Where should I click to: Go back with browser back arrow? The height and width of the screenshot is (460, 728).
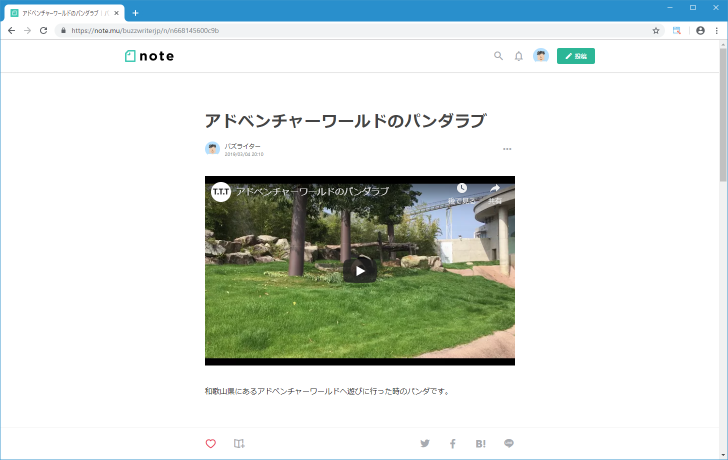point(12,31)
